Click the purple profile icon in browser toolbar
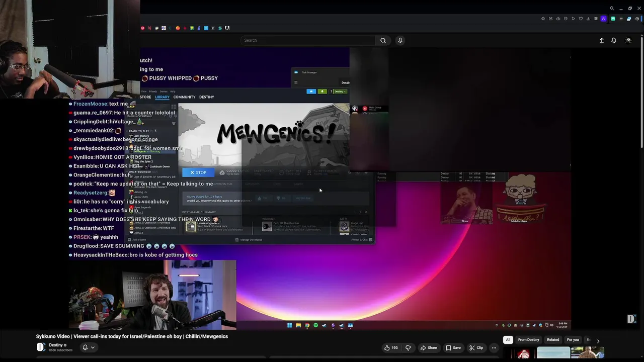The height and width of the screenshot is (362, 644). pyautogui.click(x=603, y=19)
